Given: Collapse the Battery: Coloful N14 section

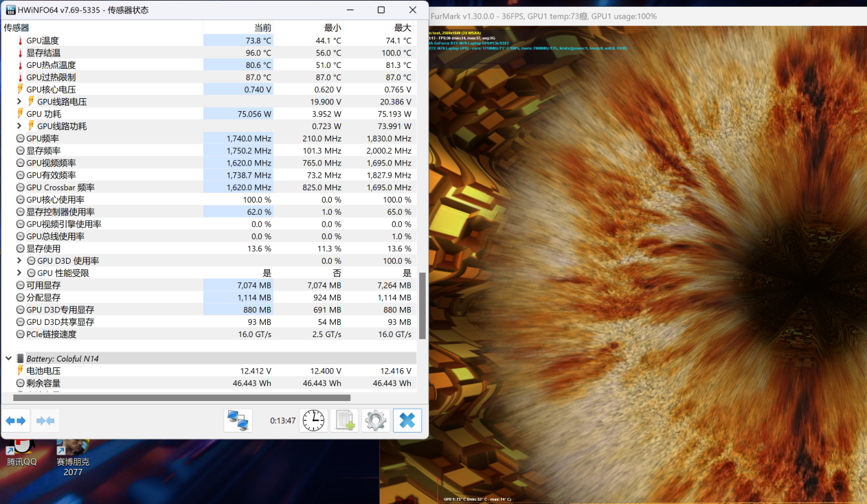Looking at the screenshot, I should [x=8, y=358].
